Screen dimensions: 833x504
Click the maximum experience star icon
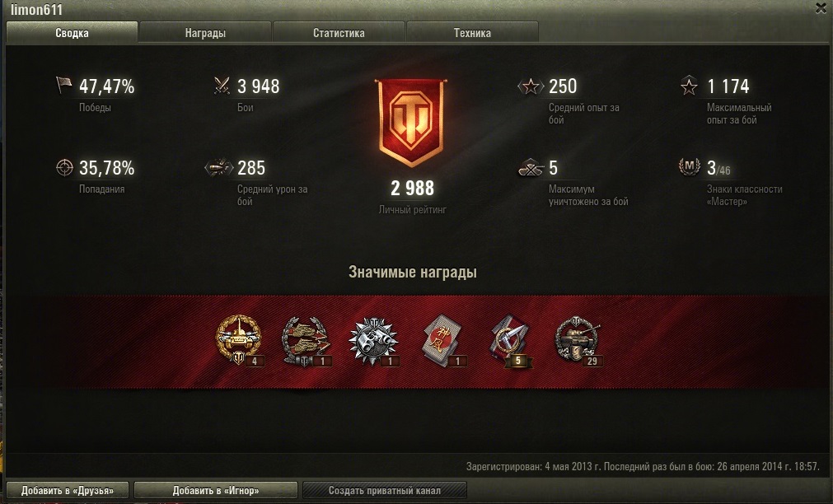tap(689, 86)
